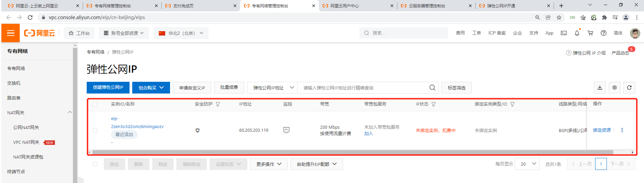Viewport: 644px width, 183px height.
Task: Open the 更多操作 dropdown
Action: click(269, 164)
